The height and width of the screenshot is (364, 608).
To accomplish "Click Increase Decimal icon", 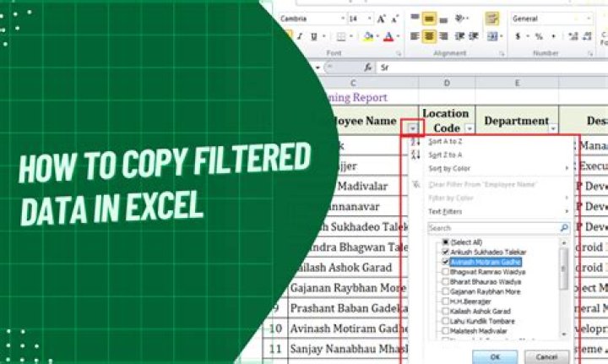I will click(573, 36).
